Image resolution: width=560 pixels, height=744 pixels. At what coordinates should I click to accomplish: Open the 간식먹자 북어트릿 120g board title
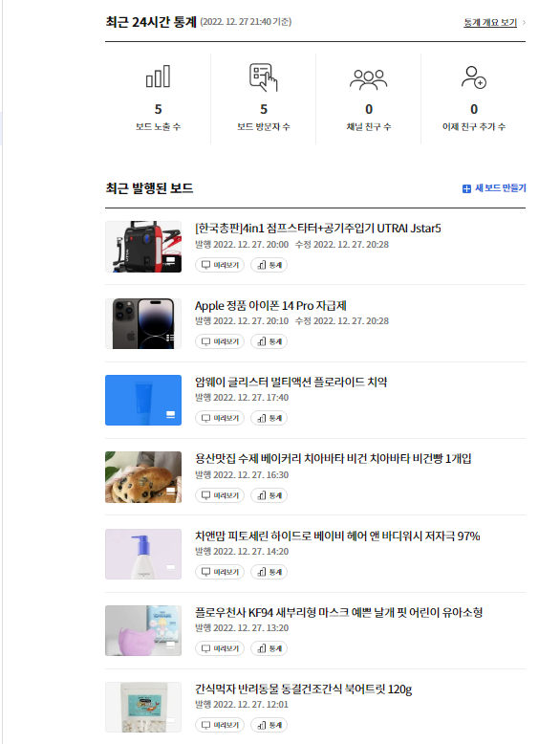coord(304,689)
